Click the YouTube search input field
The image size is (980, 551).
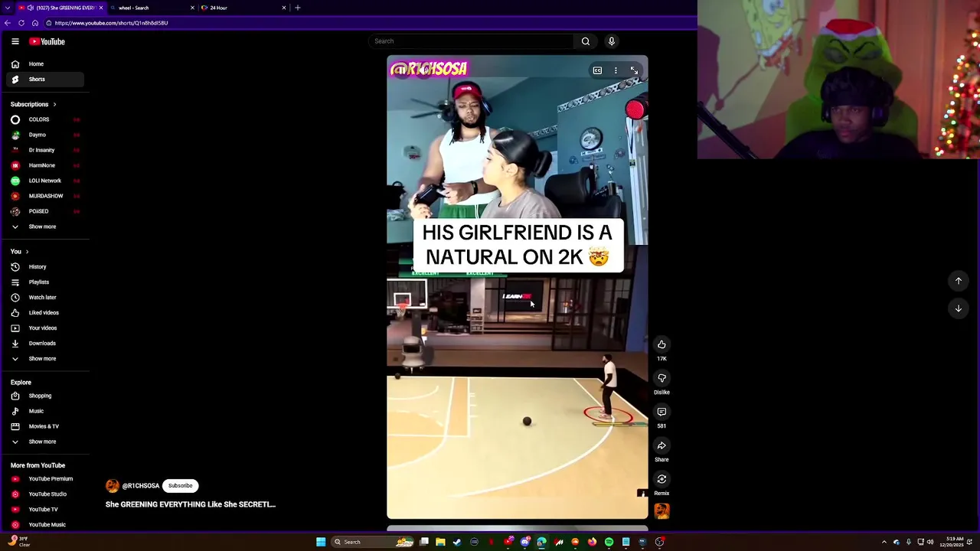(x=471, y=41)
